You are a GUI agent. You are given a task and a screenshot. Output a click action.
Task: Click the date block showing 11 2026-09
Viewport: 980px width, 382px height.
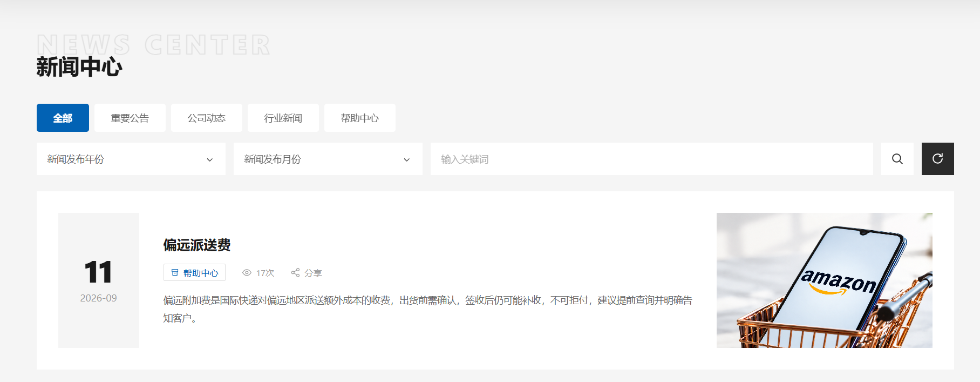[99, 280]
